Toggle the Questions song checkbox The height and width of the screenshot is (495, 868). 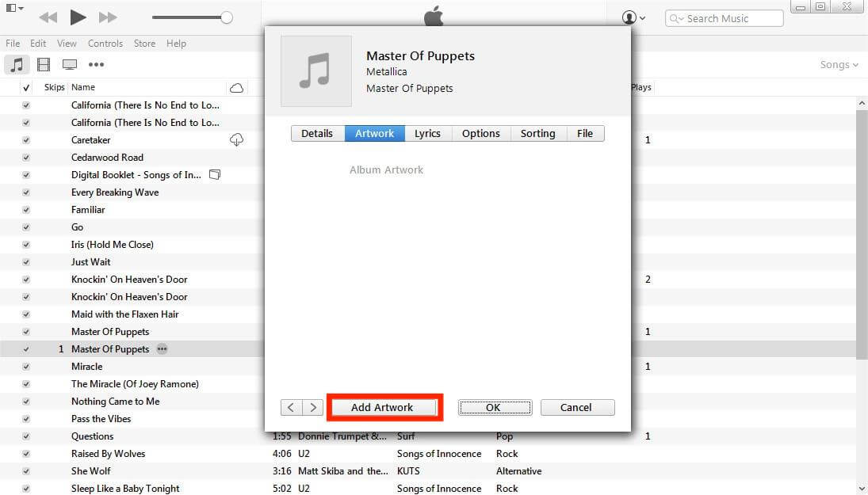(26, 436)
